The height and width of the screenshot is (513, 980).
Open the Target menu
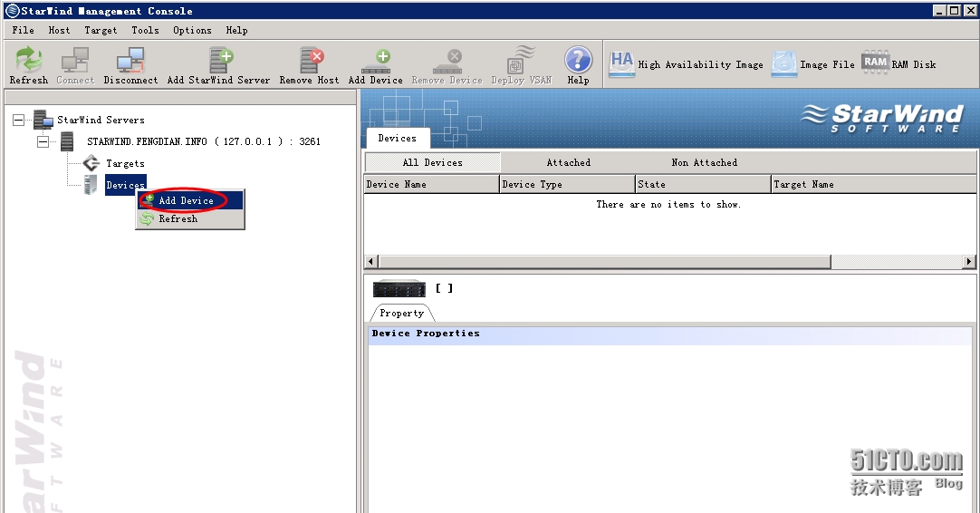(101, 30)
